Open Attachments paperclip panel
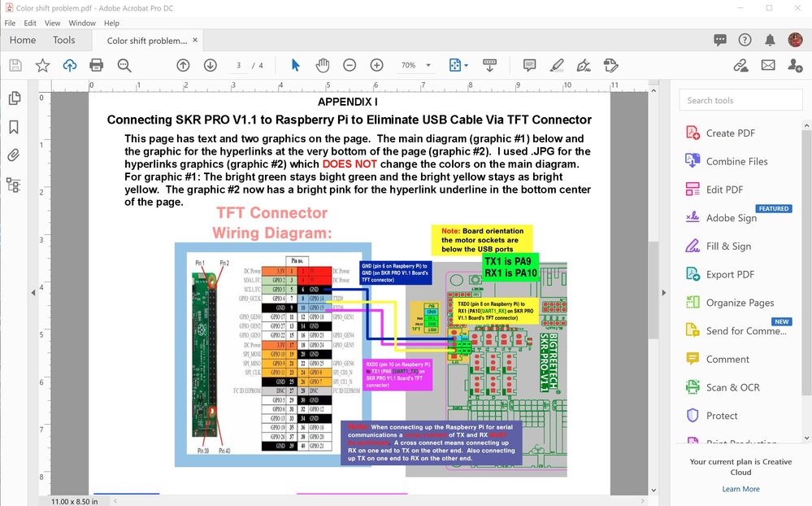The height and width of the screenshot is (506, 812). point(14,155)
